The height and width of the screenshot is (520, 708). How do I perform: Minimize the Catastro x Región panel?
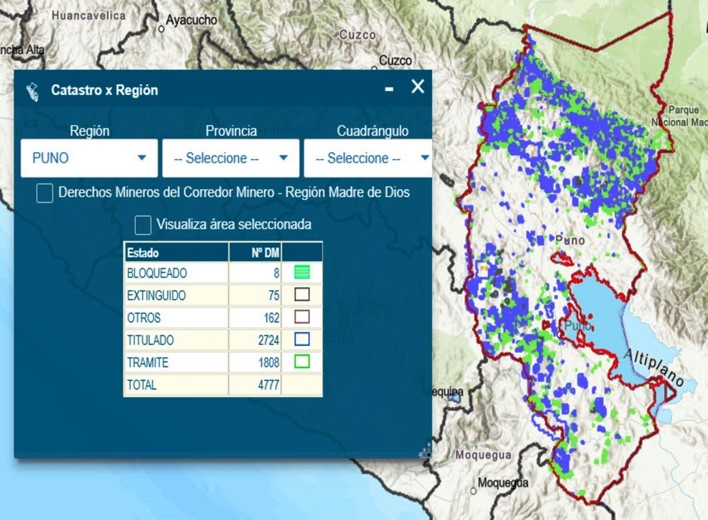[389, 89]
